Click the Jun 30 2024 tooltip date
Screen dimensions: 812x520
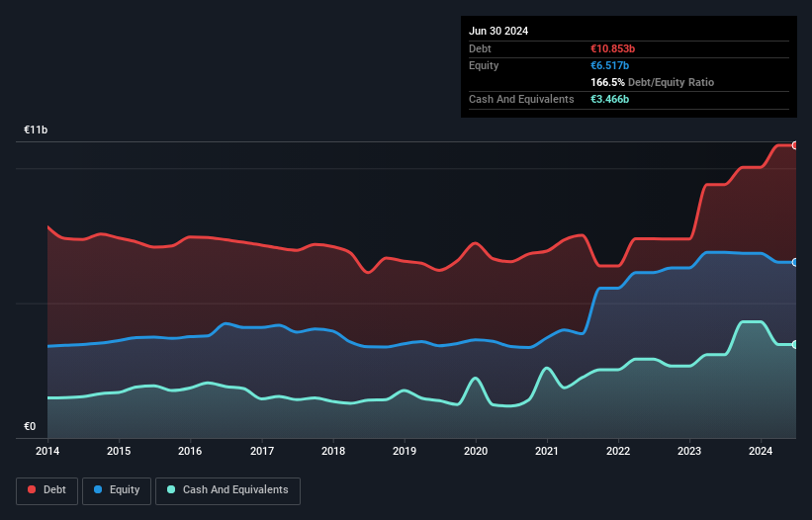click(x=498, y=31)
